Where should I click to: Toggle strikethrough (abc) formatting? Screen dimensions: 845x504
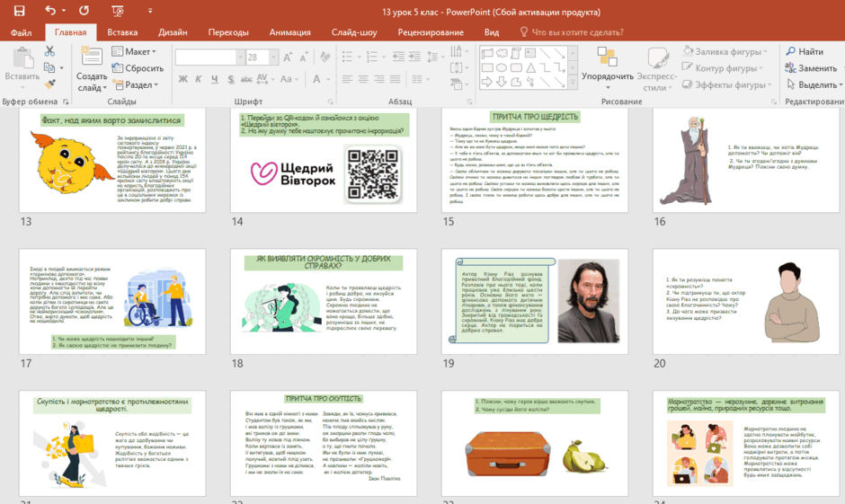pos(246,79)
